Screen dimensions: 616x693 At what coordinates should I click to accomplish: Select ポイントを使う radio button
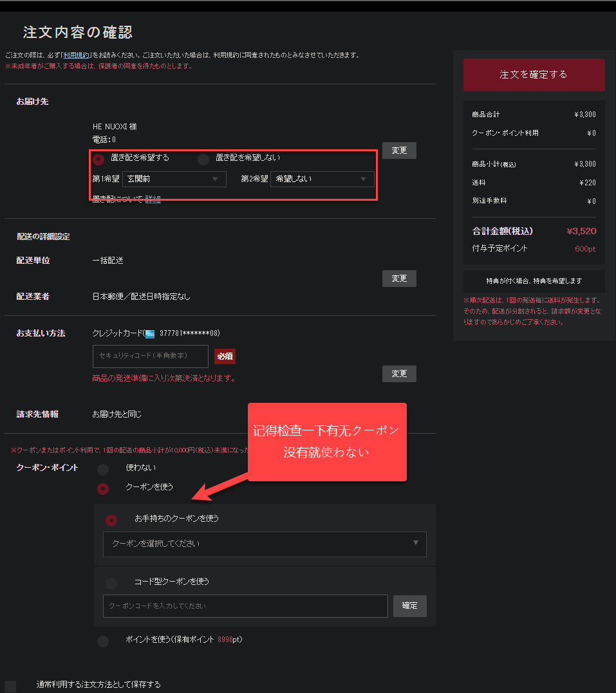[x=103, y=641]
